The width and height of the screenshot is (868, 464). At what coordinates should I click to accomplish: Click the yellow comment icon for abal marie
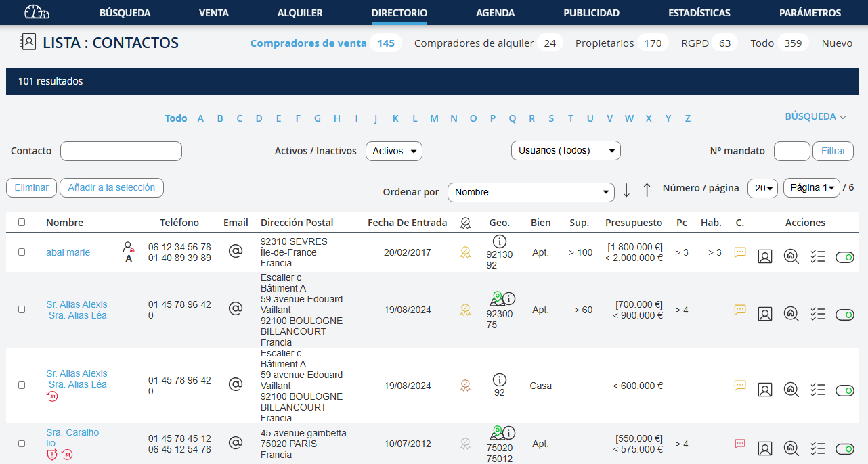(x=740, y=252)
